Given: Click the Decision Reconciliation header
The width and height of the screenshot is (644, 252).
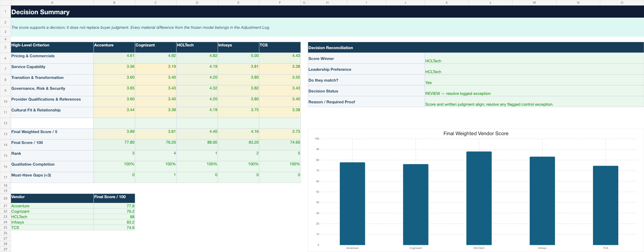Looking at the screenshot, I should click(476, 47).
